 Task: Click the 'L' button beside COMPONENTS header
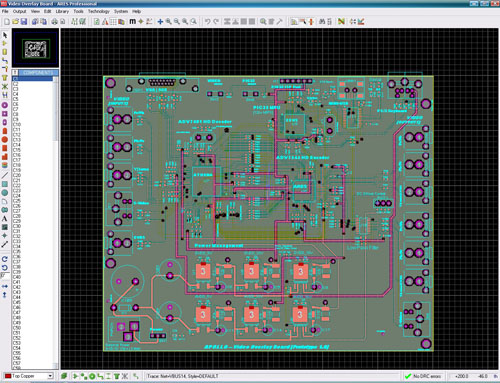(15, 72)
